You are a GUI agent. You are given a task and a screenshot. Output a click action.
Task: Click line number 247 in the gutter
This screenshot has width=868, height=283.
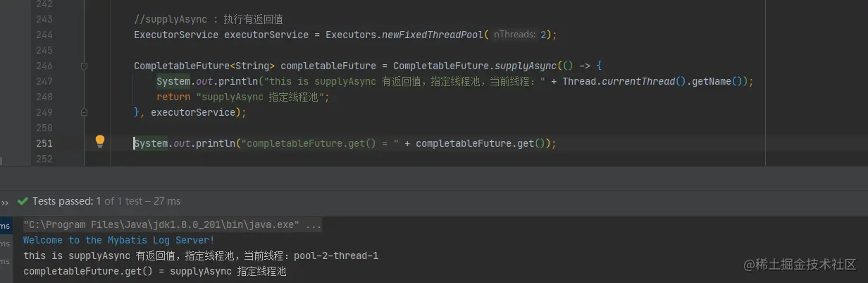coord(44,81)
